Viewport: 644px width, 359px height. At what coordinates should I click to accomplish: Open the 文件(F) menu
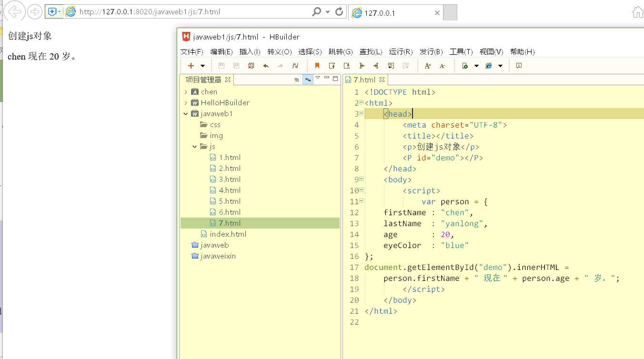(192, 51)
